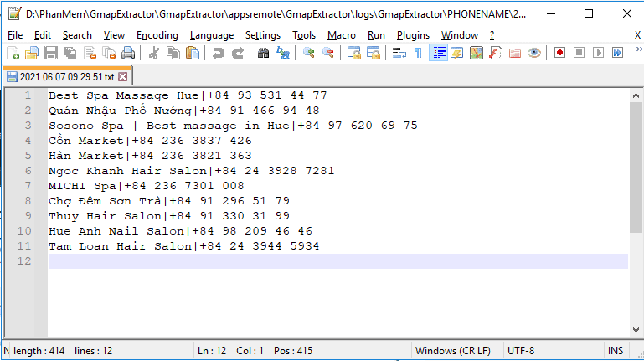Screen dimensions: 644x361
Task: Open Find dialog with the binoculars icon
Action: coord(263,53)
